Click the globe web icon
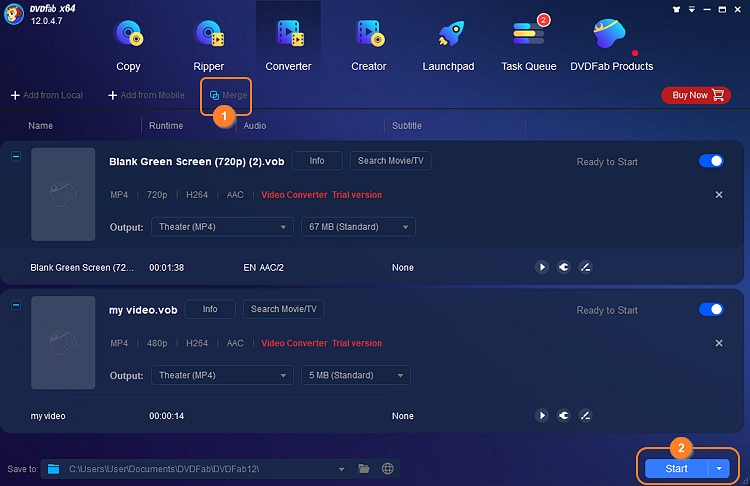The image size is (750, 486). pos(388,469)
